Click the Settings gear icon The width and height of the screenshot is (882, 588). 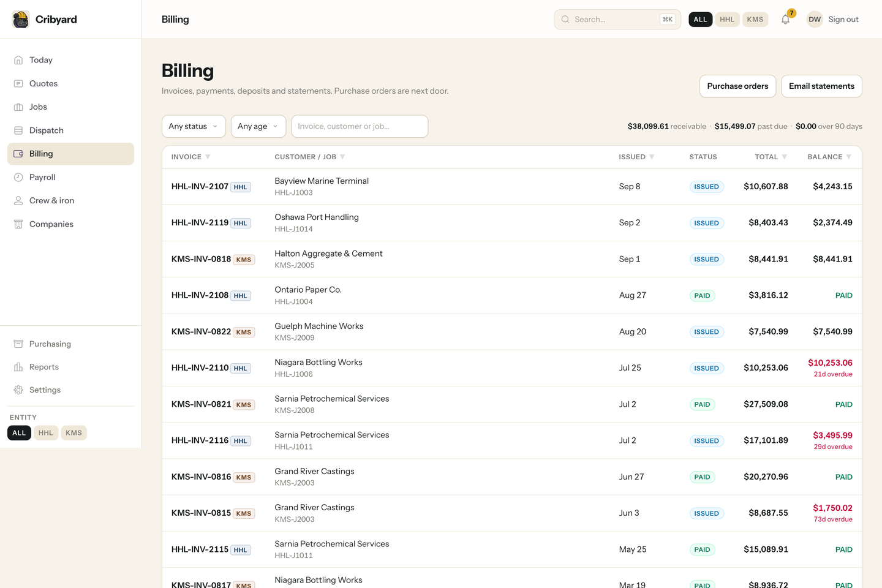[18, 390]
